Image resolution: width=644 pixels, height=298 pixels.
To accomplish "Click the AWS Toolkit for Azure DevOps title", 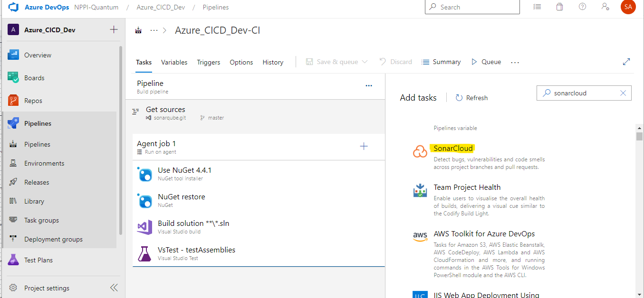I will coord(484,234).
